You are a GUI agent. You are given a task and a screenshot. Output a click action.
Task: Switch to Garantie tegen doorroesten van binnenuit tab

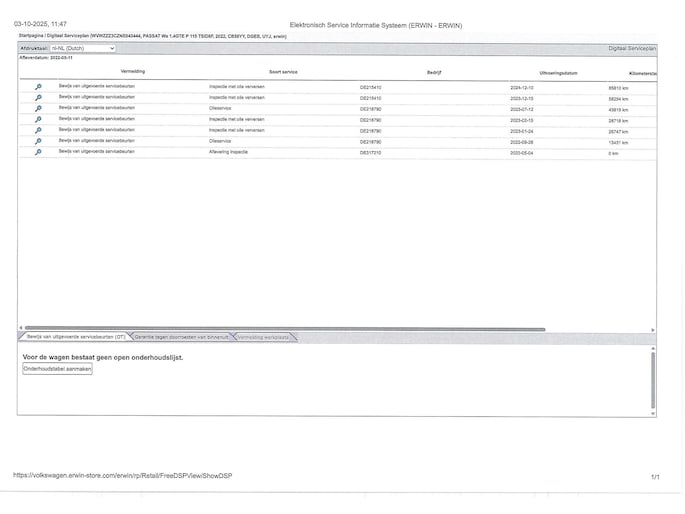180,338
